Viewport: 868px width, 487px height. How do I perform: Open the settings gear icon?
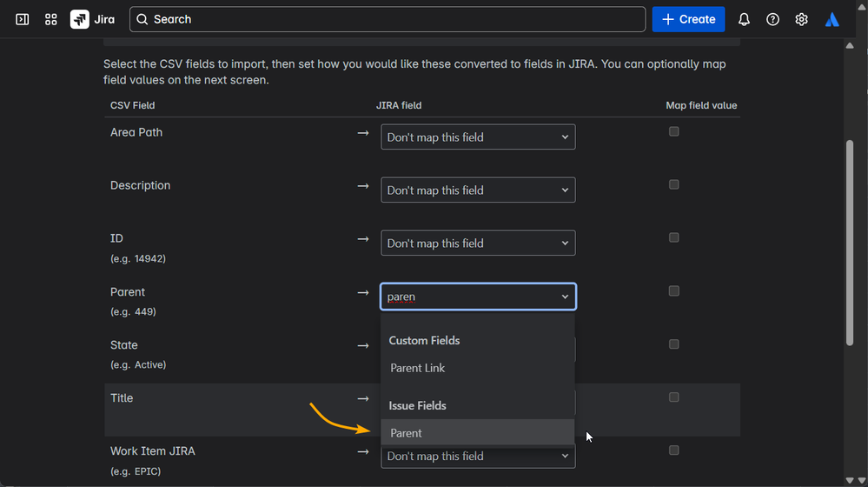(802, 19)
